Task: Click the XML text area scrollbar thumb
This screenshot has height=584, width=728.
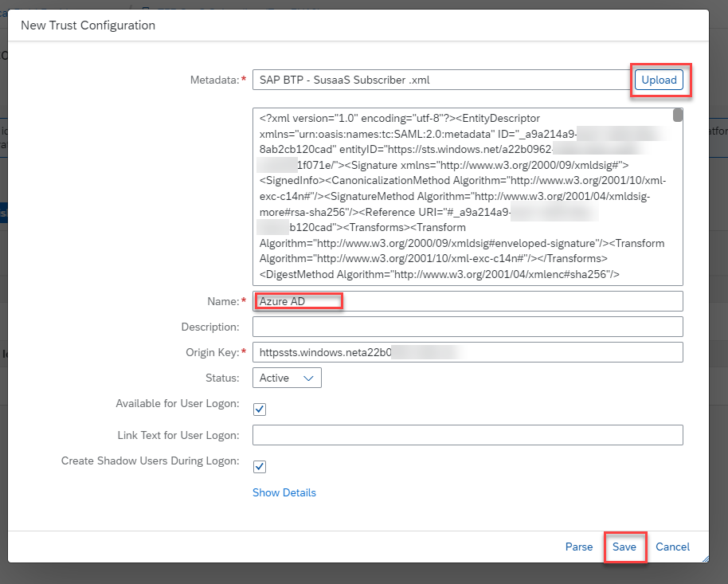Action: coord(678,116)
